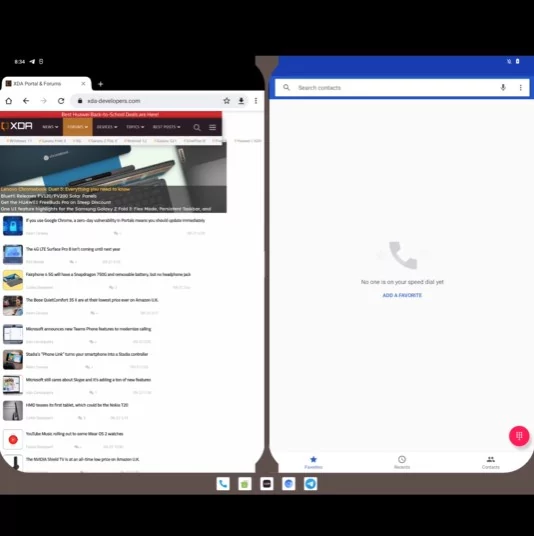This screenshot has width=534, height=536.
Task: Reload the XDA page
Action: click(61, 101)
